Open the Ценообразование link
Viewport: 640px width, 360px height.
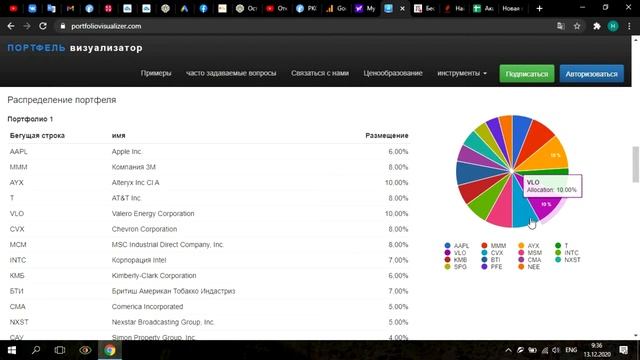tap(393, 73)
